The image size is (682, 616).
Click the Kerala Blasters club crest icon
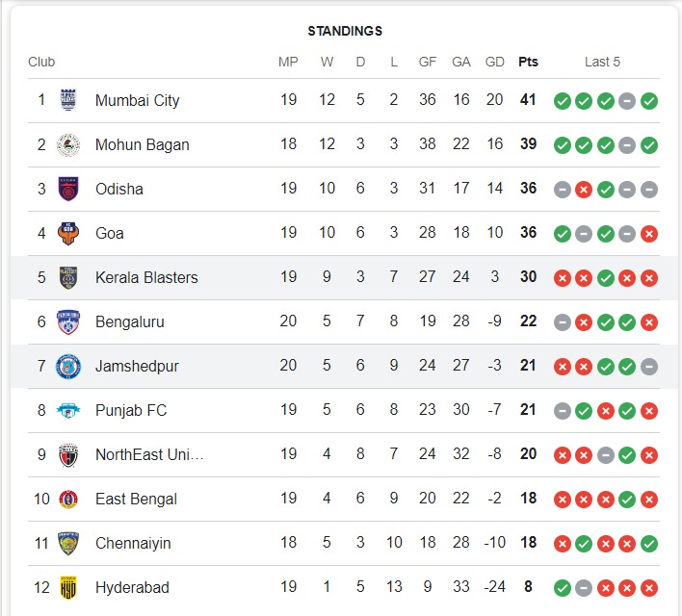pyautogui.click(x=68, y=277)
